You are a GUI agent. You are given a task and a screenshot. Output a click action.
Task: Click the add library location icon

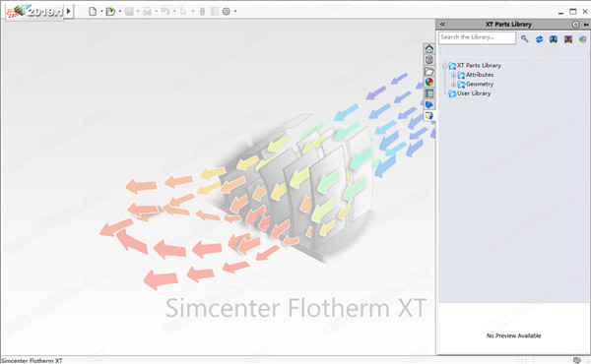[x=554, y=38]
